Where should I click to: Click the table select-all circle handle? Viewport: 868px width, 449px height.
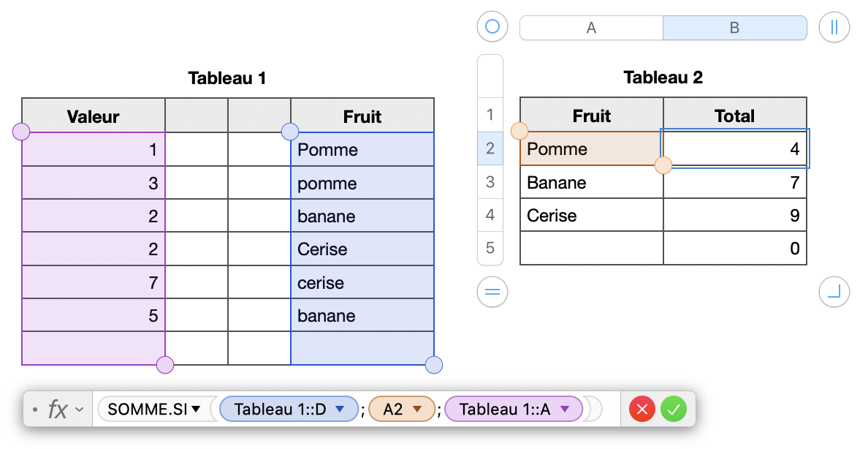[492, 27]
